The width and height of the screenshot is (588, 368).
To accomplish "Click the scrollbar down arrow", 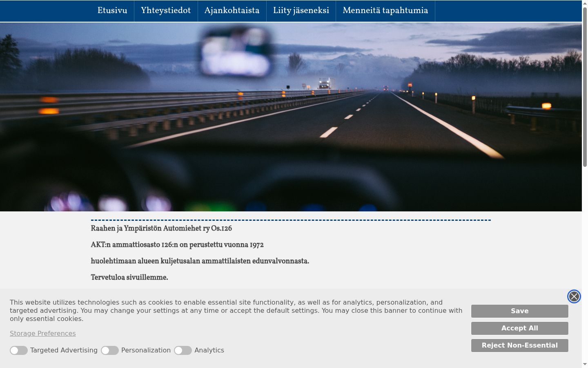I will 585,364.
